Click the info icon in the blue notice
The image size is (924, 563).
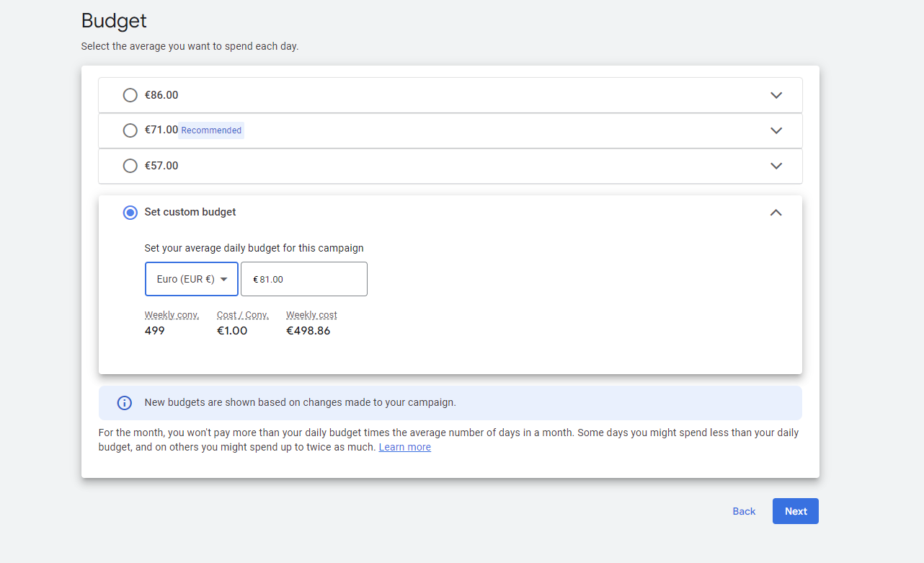coord(125,403)
